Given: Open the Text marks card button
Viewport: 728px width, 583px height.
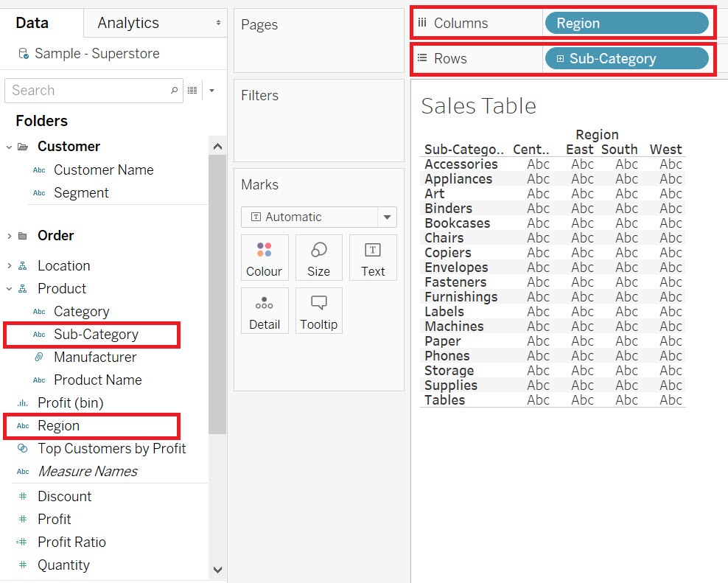Looking at the screenshot, I should tap(373, 258).
